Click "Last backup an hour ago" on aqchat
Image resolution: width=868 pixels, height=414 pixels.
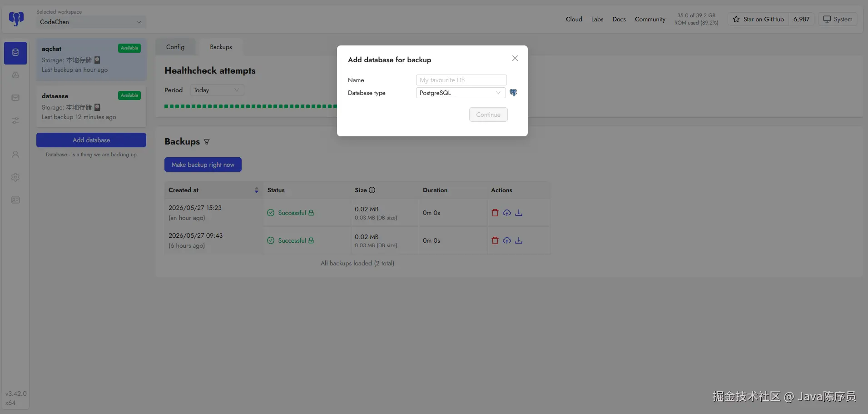click(x=75, y=70)
